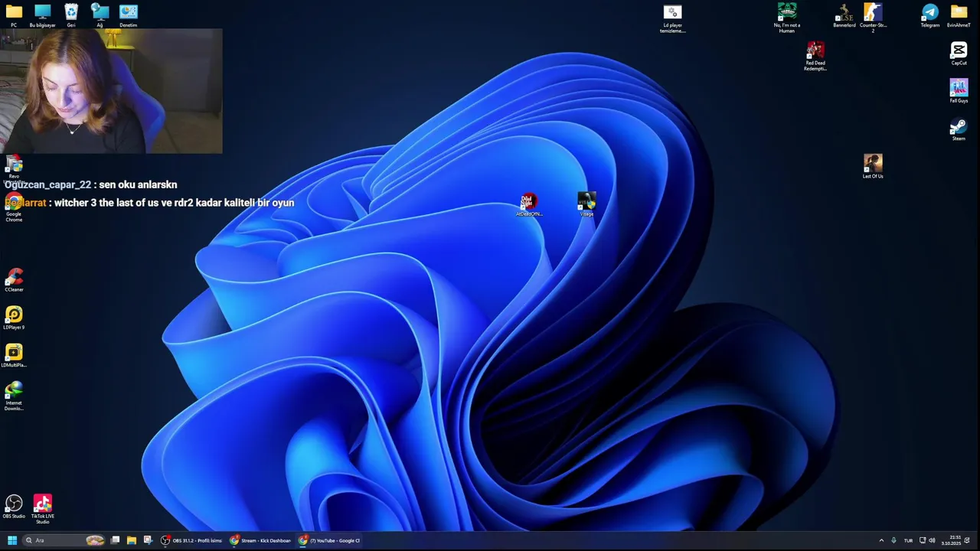Screen dimensions: 980x551
Task: Open the Ağ network desktop icon
Action: click(100, 15)
